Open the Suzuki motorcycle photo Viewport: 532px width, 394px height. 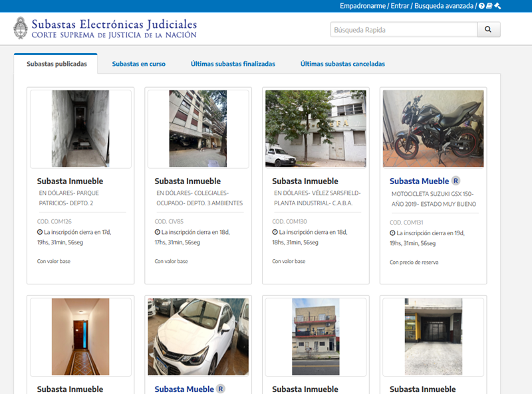pyautogui.click(x=434, y=128)
